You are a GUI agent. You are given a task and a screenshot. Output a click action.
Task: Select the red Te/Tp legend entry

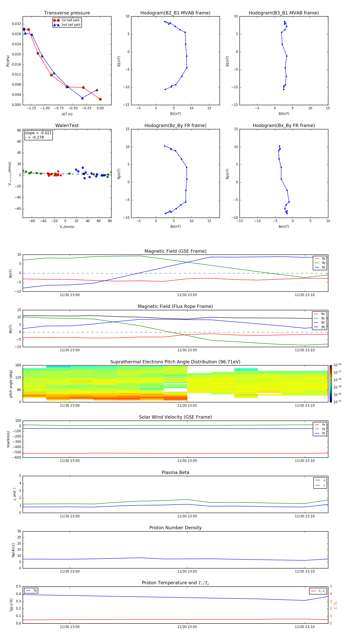pyautogui.click(x=318, y=591)
